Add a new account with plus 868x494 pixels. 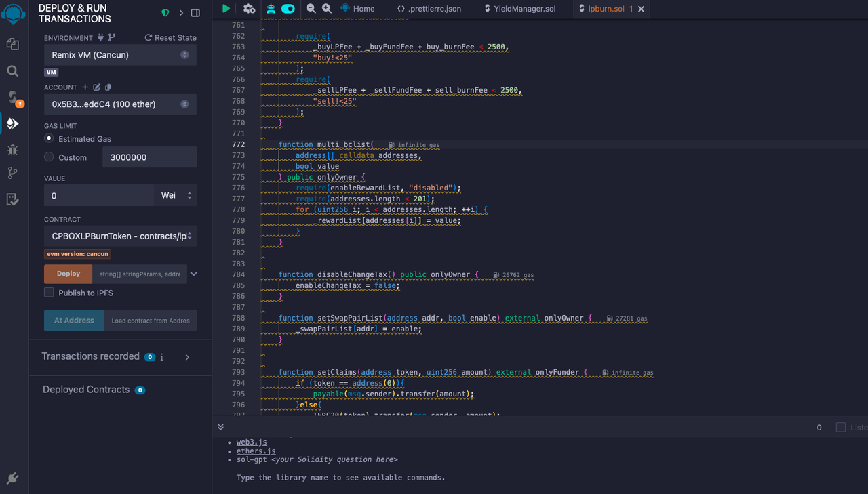tap(85, 87)
